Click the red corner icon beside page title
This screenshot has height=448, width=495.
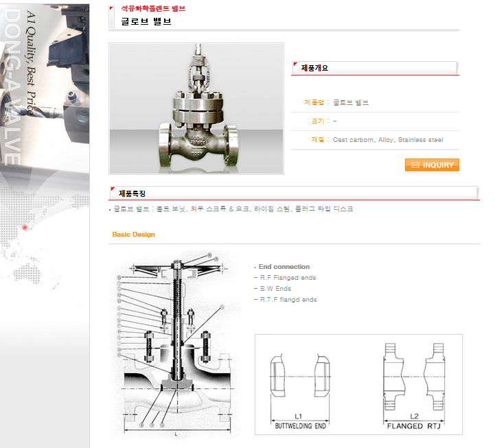coord(111,8)
